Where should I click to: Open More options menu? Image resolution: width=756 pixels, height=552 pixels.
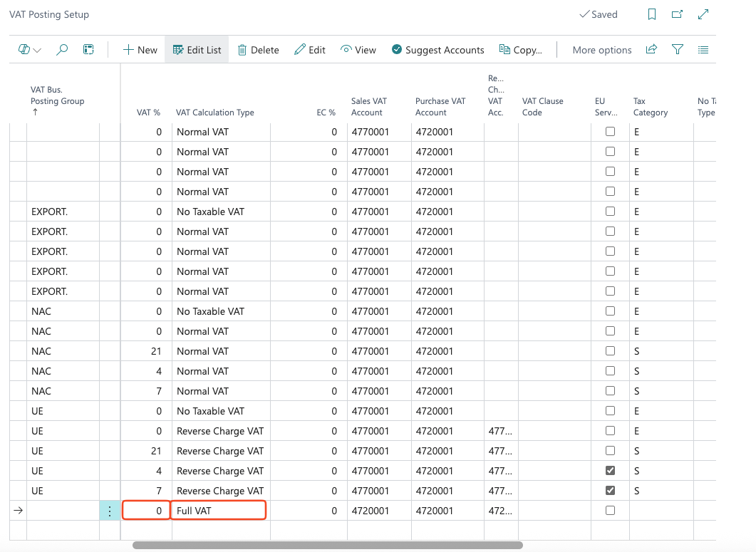pos(601,50)
